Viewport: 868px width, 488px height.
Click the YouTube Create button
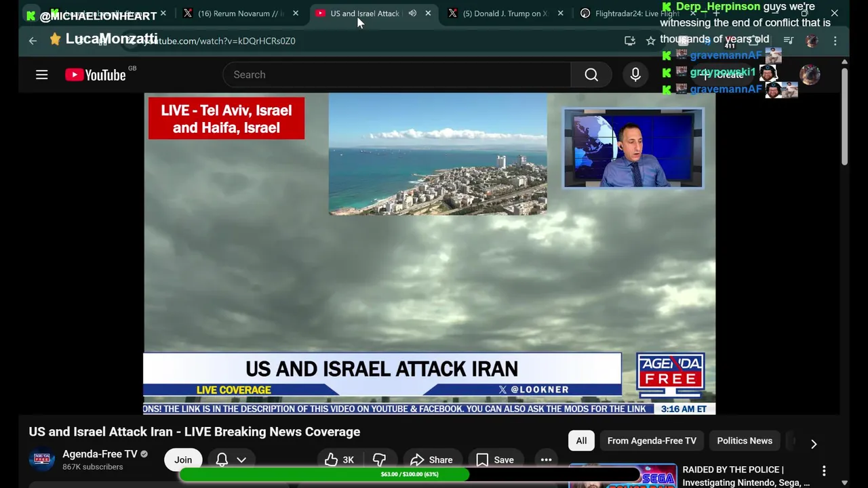tap(724, 75)
